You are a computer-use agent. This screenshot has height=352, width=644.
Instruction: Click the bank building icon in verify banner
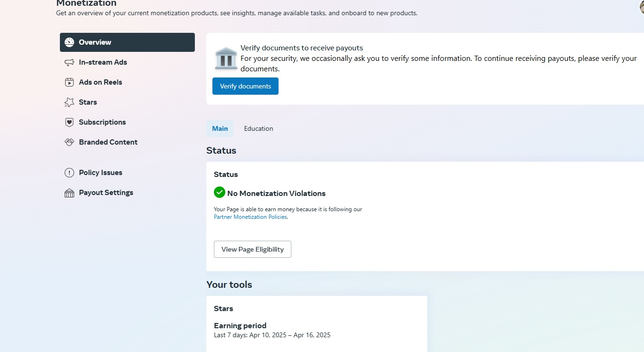(x=226, y=58)
